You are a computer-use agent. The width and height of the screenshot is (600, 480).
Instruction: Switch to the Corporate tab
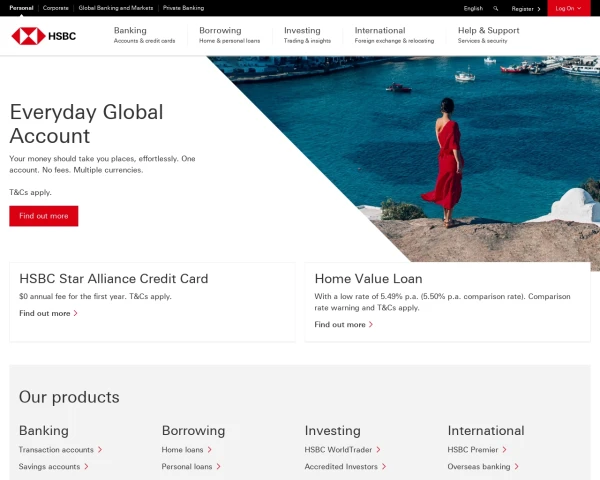tap(55, 8)
